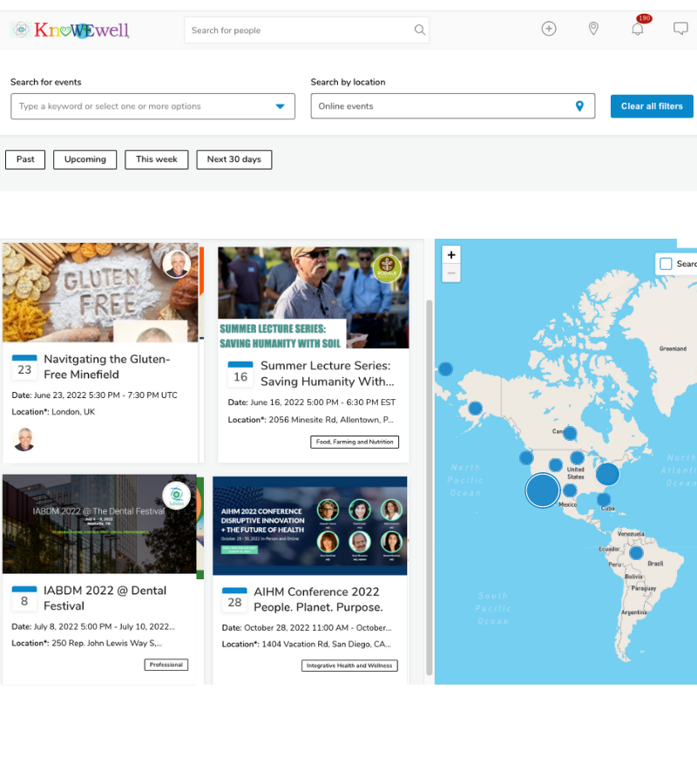The width and height of the screenshot is (697, 784).
Task: Click the largest map cluster near Mexico
Action: coord(542,490)
